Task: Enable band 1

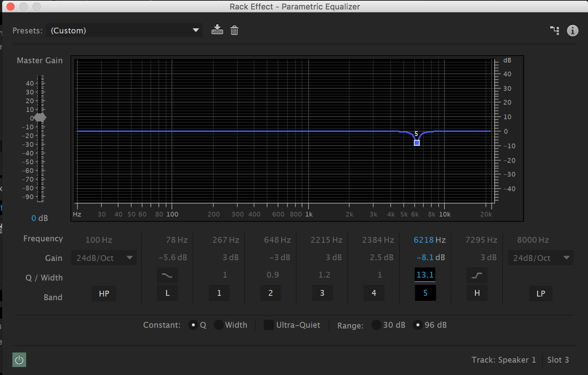Action: [x=219, y=293]
